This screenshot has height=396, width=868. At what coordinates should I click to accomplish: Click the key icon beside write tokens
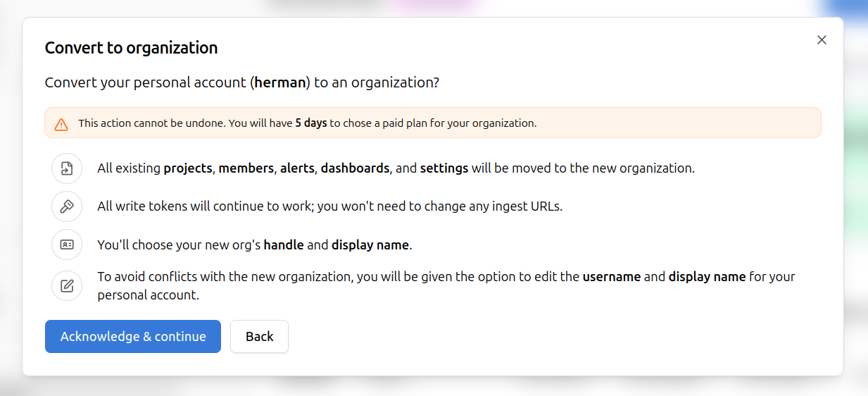[67, 206]
